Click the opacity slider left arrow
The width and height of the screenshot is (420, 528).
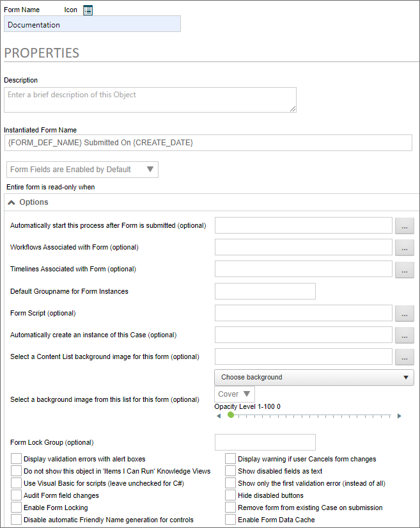pos(219,415)
